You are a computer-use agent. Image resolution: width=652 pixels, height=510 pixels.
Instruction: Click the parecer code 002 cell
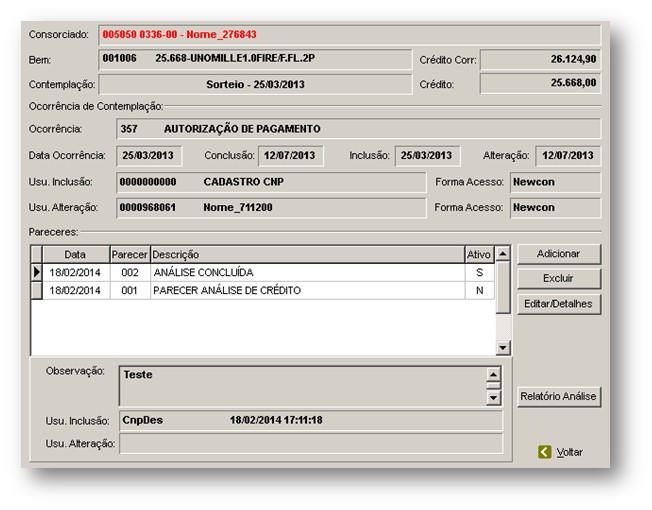pos(130,273)
